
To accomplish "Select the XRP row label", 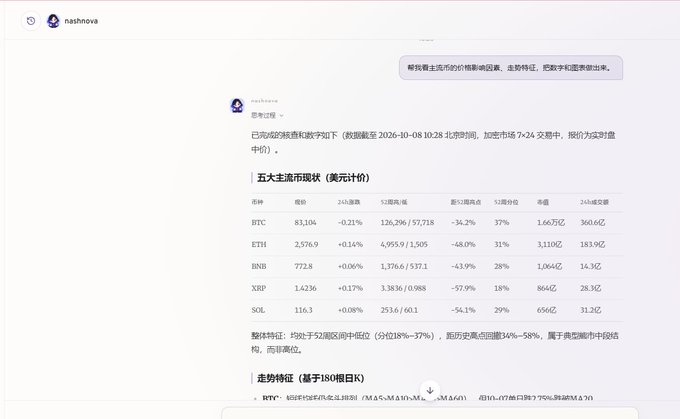I will point(258,288).
